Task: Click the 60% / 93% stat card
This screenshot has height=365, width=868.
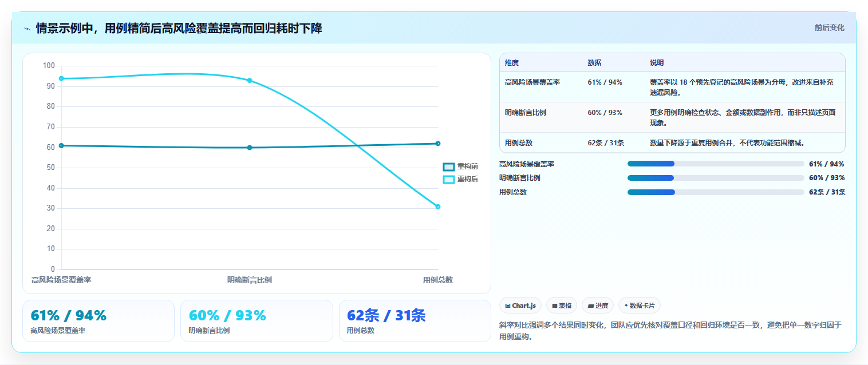Action: [x=257, y=321]
